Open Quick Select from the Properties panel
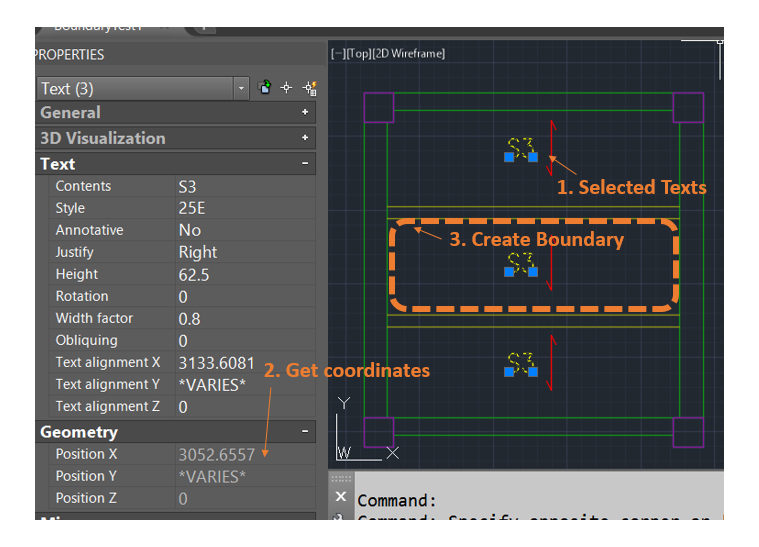The width and height of the screenshot is (759, 547). coord(308,88)
